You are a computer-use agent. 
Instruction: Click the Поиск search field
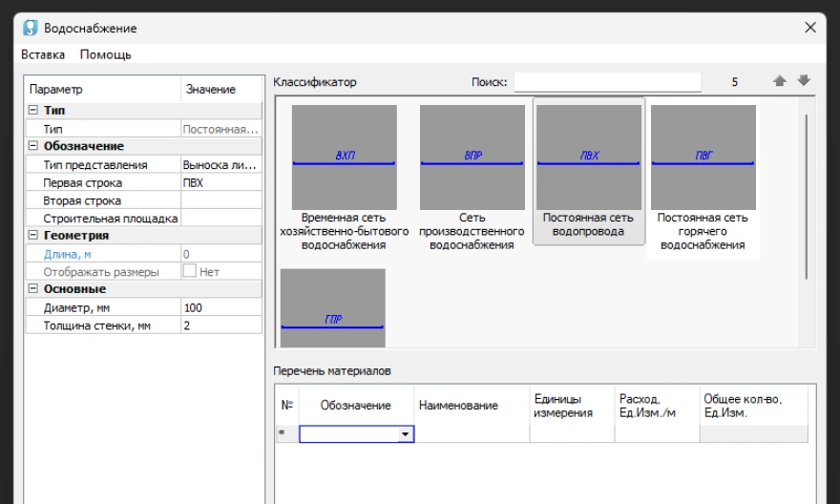tap(607, 82)
